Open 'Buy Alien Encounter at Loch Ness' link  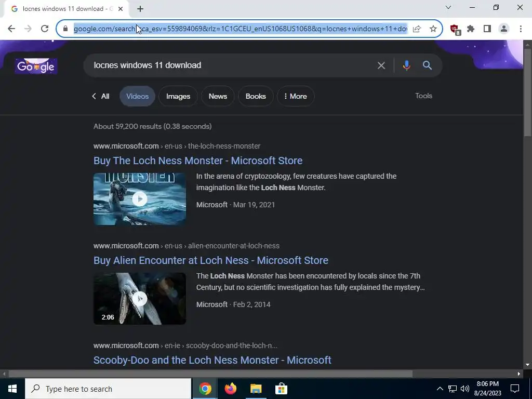(211, 260)
